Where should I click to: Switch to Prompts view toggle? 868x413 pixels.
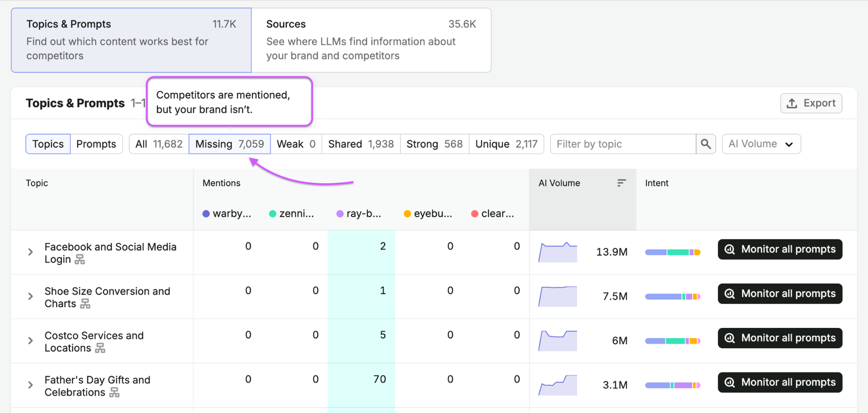[x=96, y=144]
